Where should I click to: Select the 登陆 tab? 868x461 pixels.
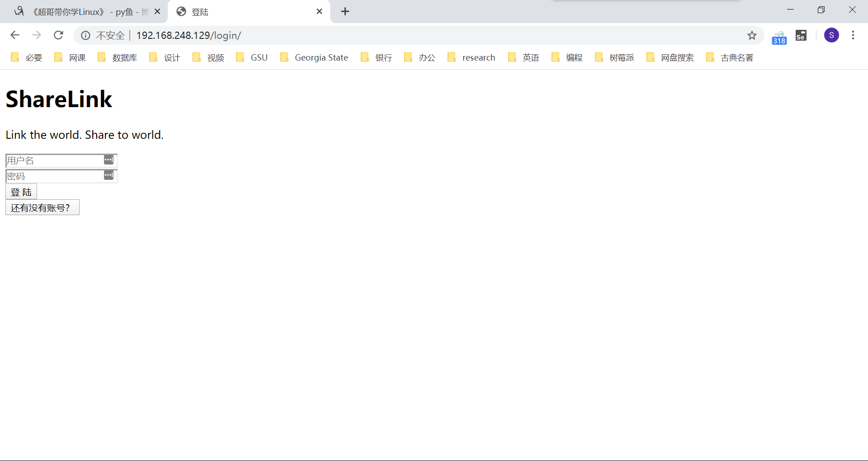(x=249, y=12)
